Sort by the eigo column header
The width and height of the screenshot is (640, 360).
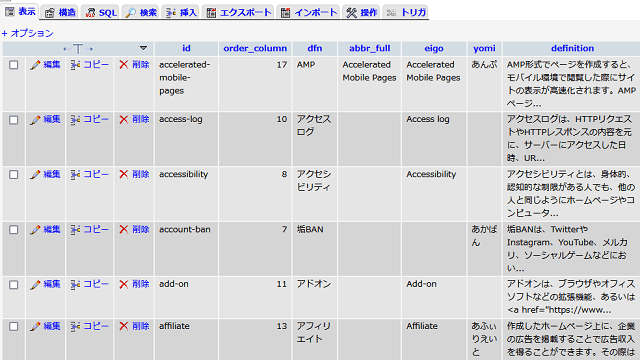coord(434,48)
